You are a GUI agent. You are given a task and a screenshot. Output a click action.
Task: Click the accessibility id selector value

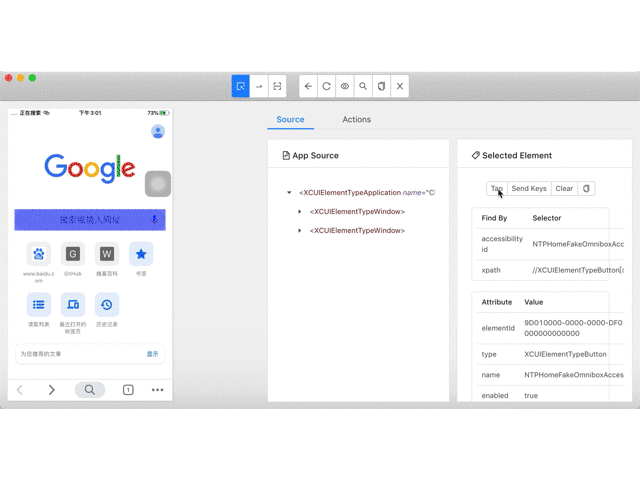click(578, 244)
